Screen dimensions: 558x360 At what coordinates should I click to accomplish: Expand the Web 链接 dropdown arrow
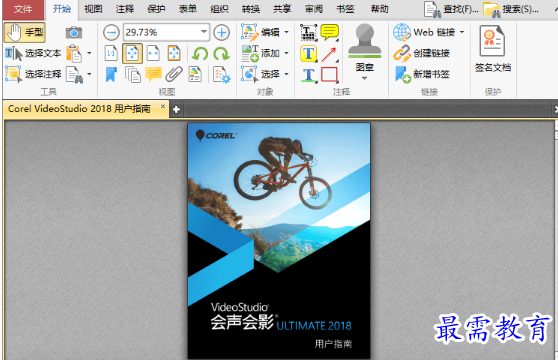coord(462,32)
